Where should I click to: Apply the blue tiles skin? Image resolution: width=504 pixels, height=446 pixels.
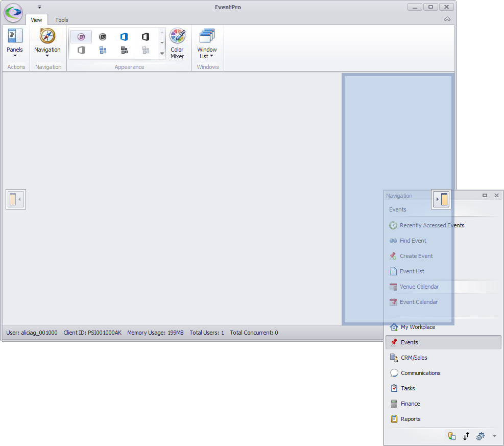103,50
